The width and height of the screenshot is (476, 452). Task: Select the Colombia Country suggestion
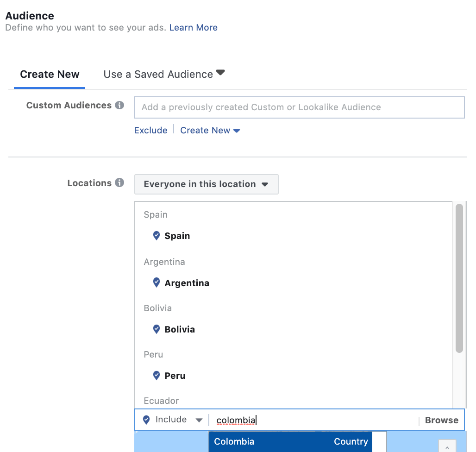290,442
